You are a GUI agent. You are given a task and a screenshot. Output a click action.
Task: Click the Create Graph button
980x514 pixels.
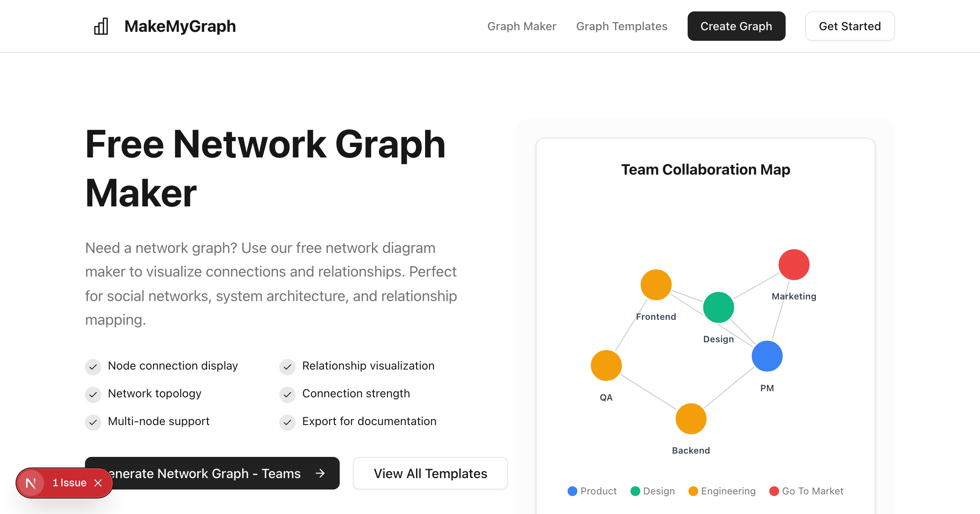tap(736, 26)
